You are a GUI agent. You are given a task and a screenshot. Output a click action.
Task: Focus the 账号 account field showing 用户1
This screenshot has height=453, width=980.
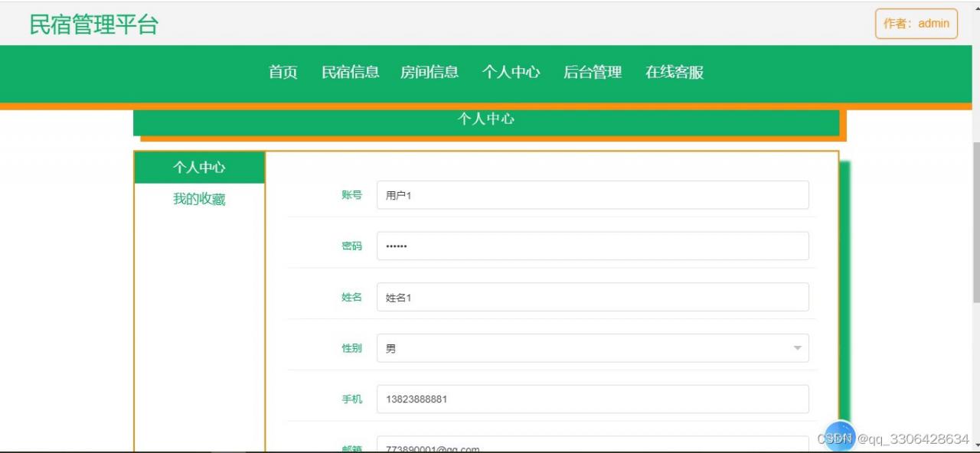591,195
